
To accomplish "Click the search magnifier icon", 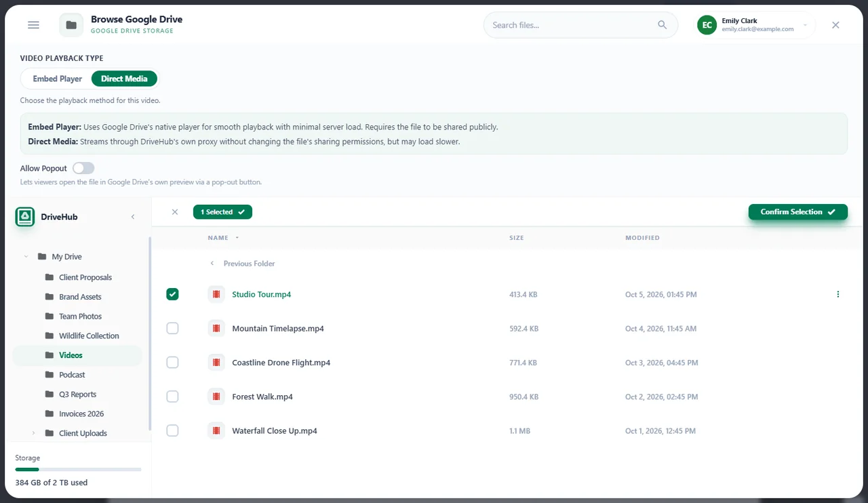I will pos(663,25).
